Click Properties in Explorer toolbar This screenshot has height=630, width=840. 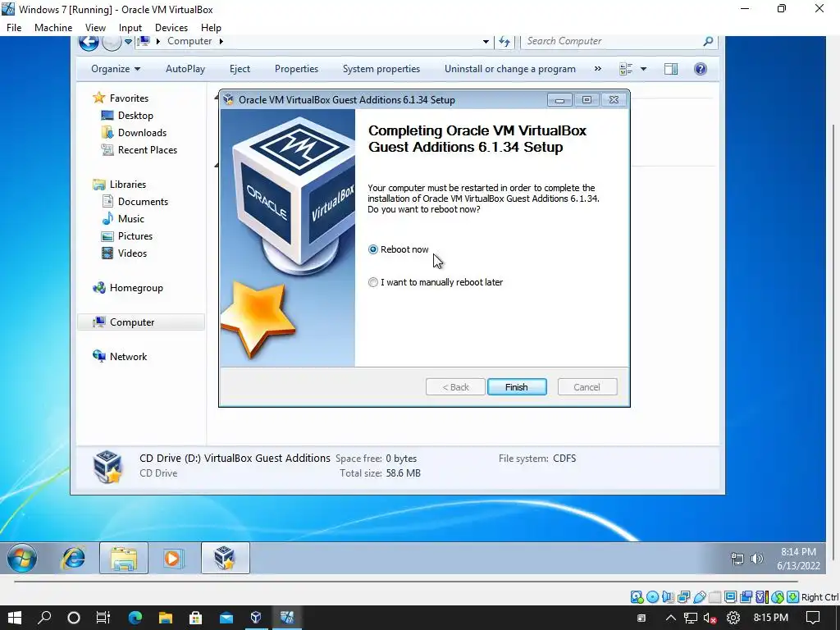tap(296, 69)
